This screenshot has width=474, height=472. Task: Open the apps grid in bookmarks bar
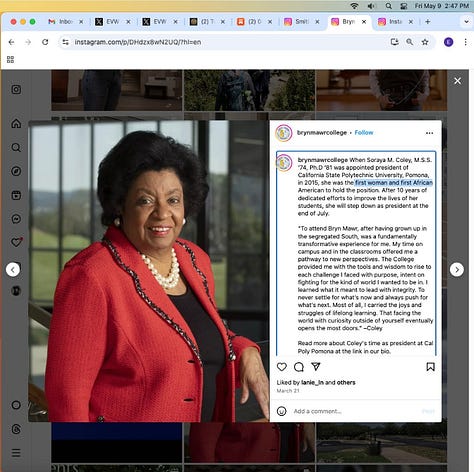tap(10, 59)
